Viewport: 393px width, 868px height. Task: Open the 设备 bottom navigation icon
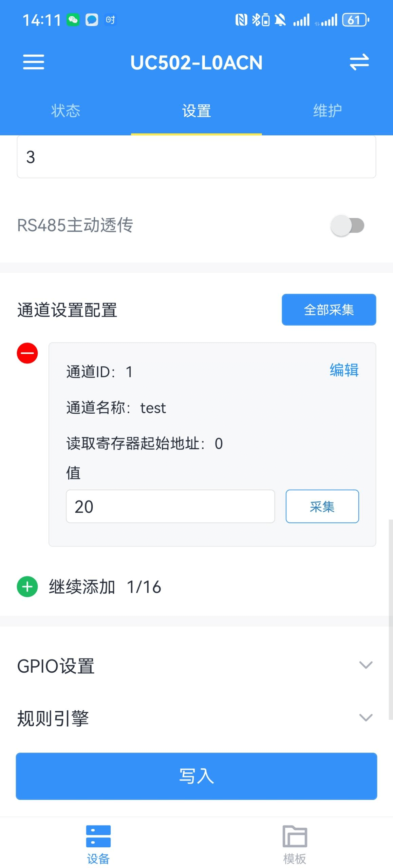coord(98,836)
